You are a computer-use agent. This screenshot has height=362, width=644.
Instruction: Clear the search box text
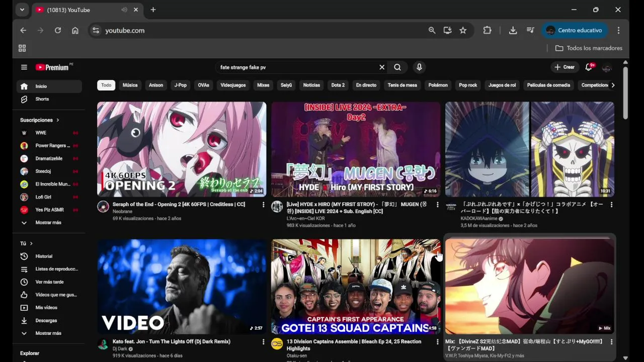coord(382,67)
